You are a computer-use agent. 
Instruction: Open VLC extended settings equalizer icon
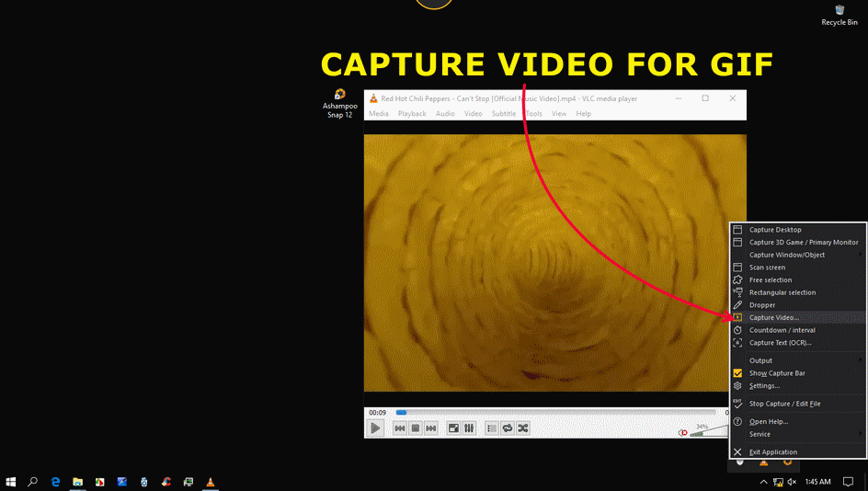(x=469, y=428)
